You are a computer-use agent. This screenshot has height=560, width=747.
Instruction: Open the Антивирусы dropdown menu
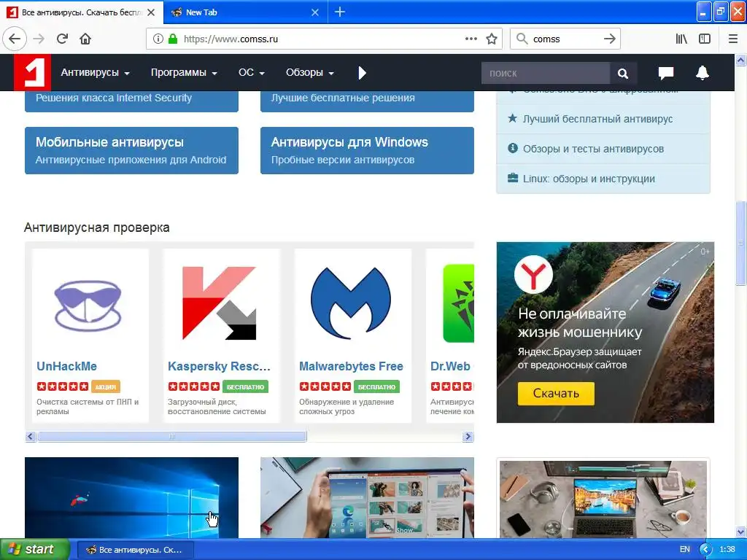pyautogui.click(x=95, y=72)
